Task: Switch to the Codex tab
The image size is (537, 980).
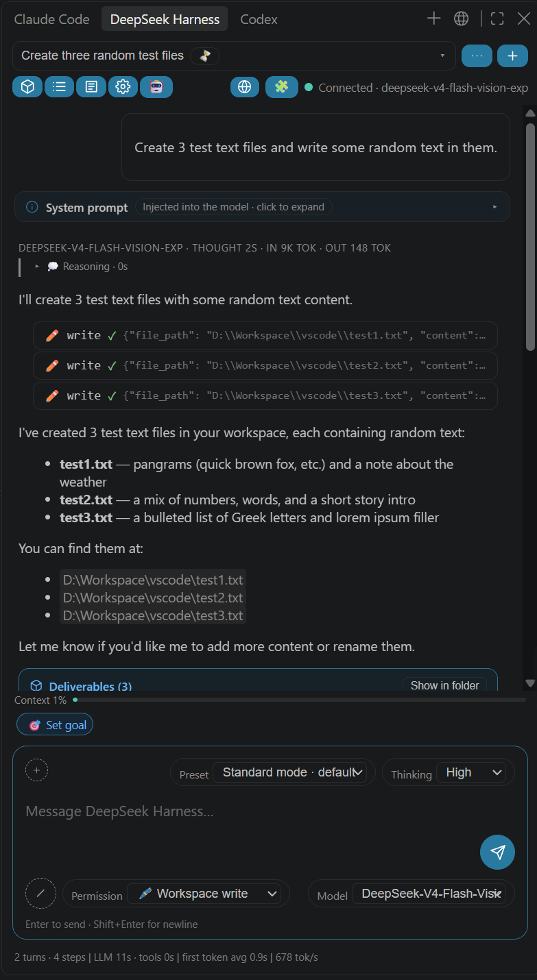Action: coord(259,19)
